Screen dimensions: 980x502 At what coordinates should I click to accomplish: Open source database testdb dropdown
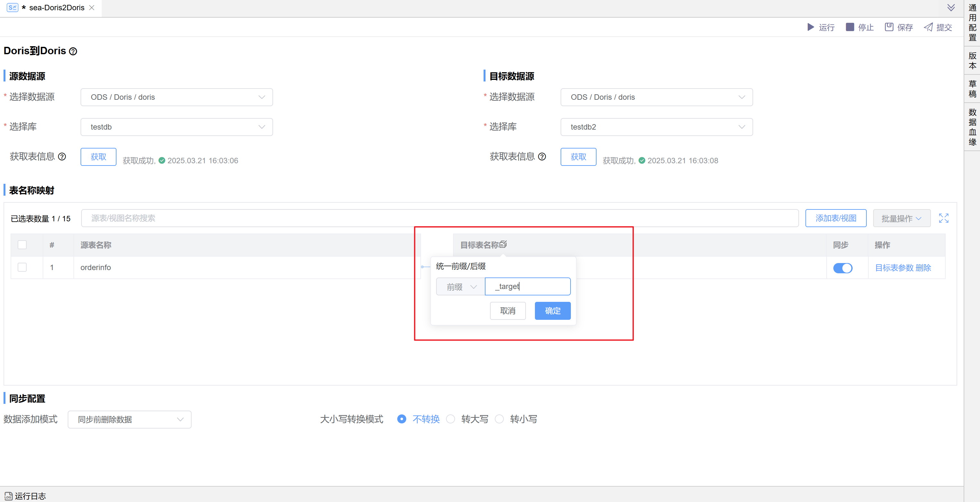click(176, 127)
